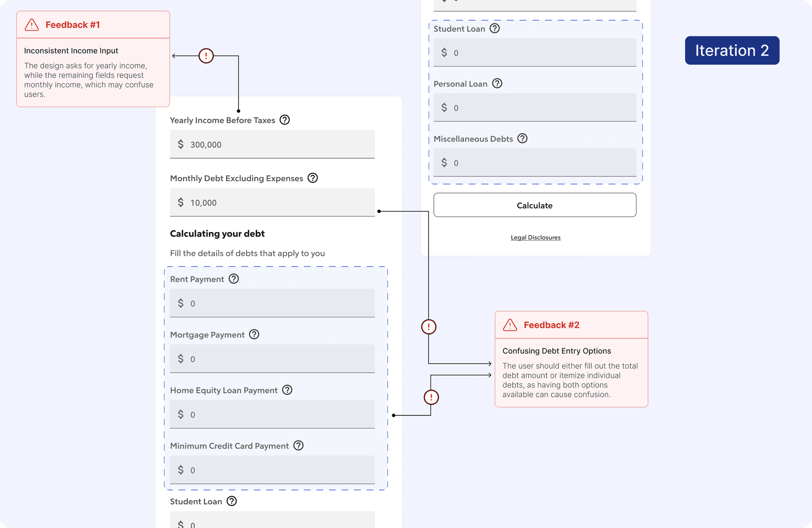Open the Rent Payment help tooltip icon

[234, 279]
